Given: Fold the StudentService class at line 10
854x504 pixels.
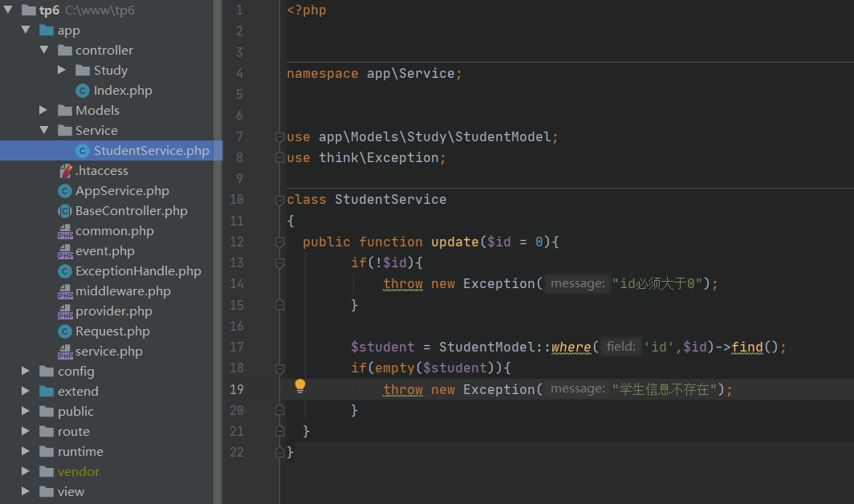Looking at the screenshot, I should [279, 200].
